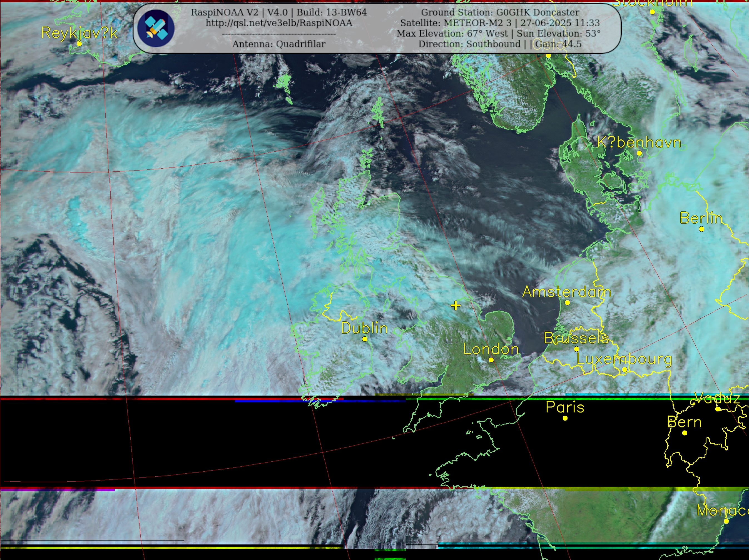The image size is (749, 560).
Task: Click the Paris city dot marker
Action: 565,419
